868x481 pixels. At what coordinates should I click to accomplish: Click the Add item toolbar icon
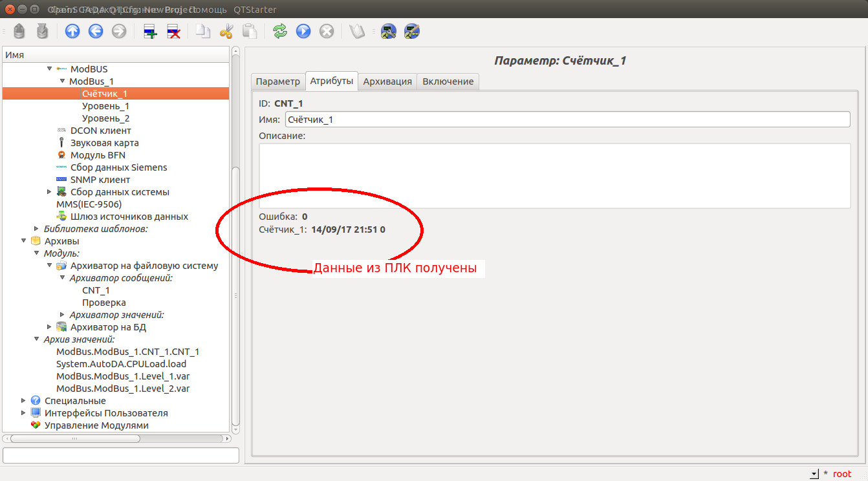coord(150,31)
